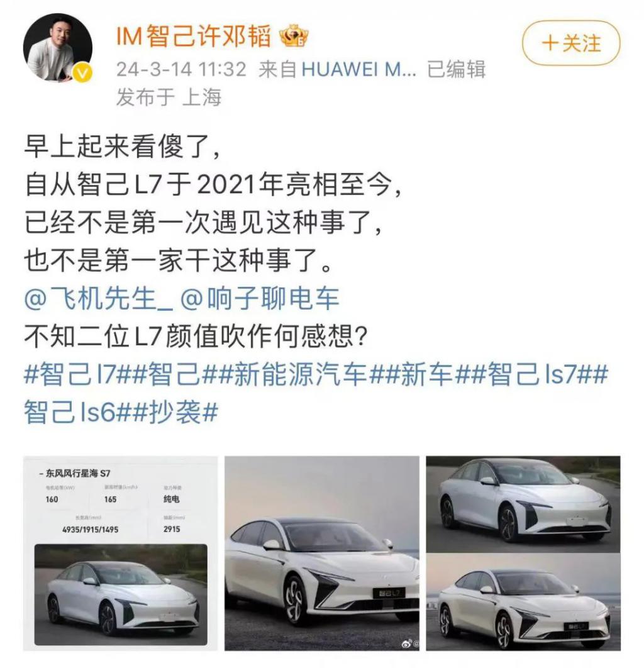644x668 pixels.
Task: Open the 东风风行星海 S7 spec image
Action: click(120, 553)
